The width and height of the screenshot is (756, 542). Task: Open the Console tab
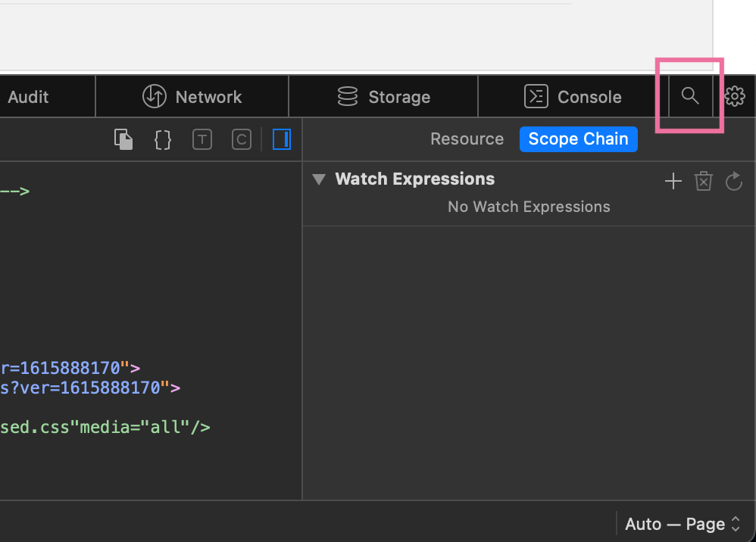(573, 97)
